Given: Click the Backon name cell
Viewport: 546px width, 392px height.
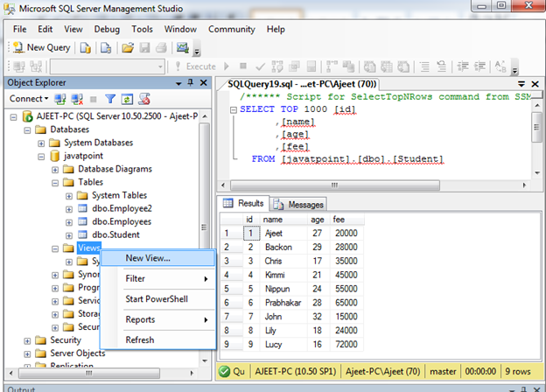Looking at the screenshot, I should tap(283, 247).
